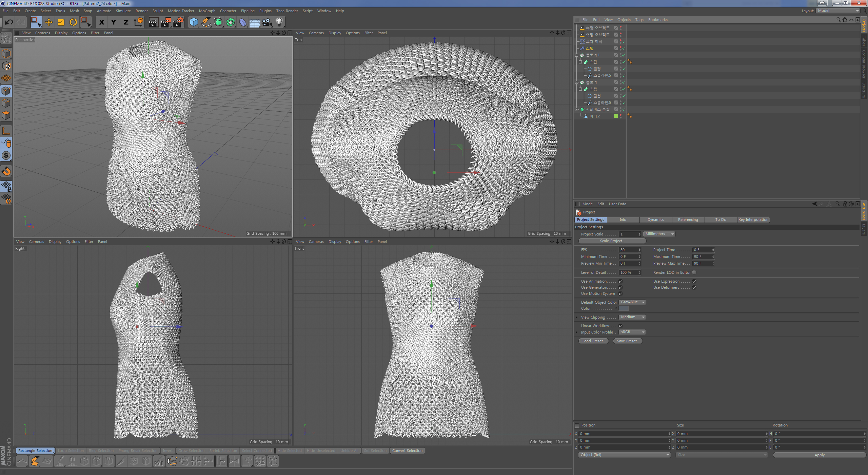Toggle Use Motion System checkbox
This screenshot has height=475, width=868.
[620, 293]
